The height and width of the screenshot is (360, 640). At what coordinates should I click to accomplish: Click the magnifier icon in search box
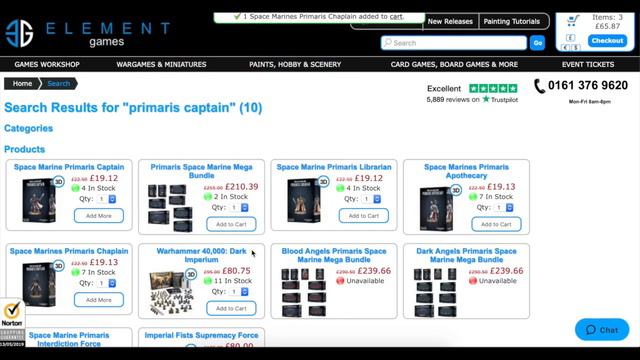pos(388,42)
